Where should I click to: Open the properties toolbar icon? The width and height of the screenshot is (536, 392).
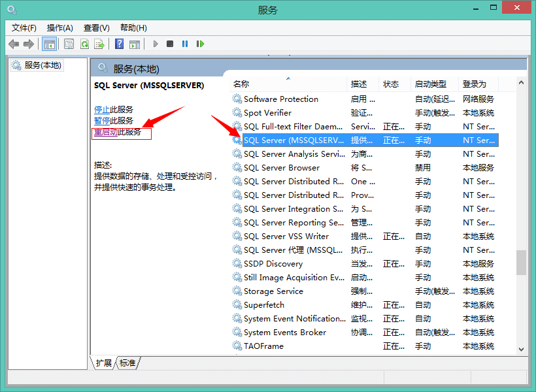(69, 44)
